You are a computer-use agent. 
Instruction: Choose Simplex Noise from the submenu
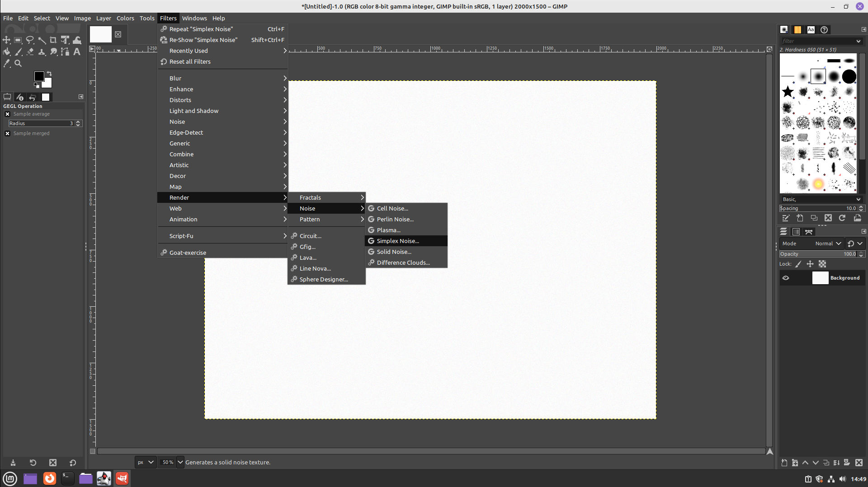tap(398, 241)
